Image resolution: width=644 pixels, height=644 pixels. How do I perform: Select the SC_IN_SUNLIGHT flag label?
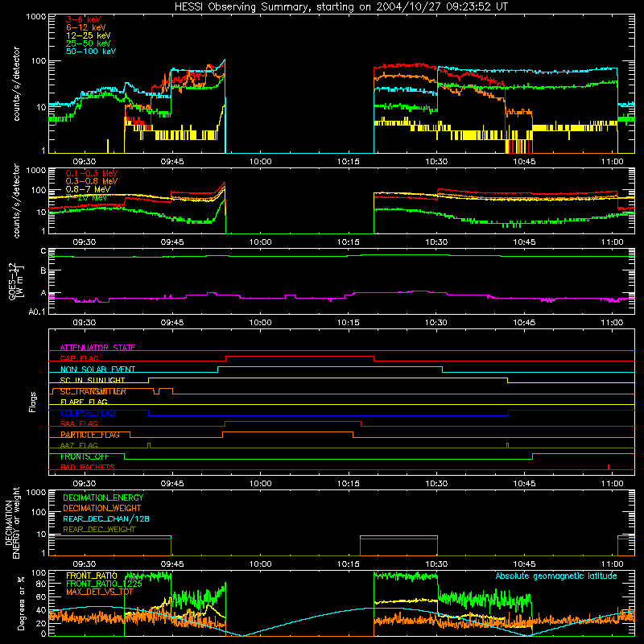(93, 380)
